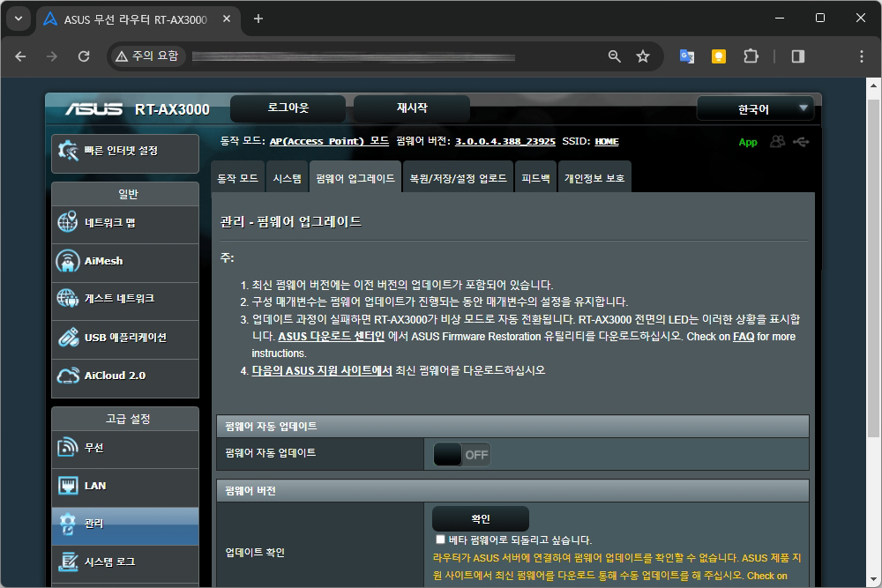Viewport: 882px width, 588px height.
Task: Open a new browser tab
Action: point(258,19)
